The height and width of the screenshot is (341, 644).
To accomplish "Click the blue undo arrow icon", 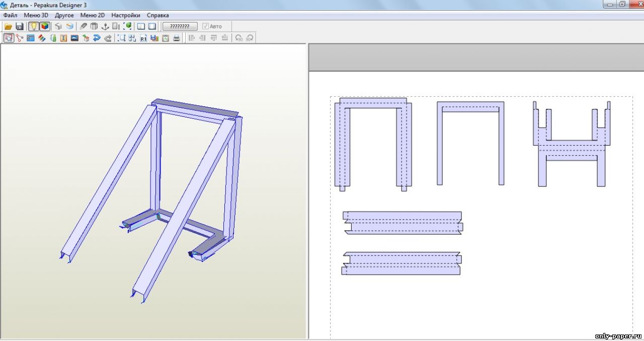I will point(97,38).
